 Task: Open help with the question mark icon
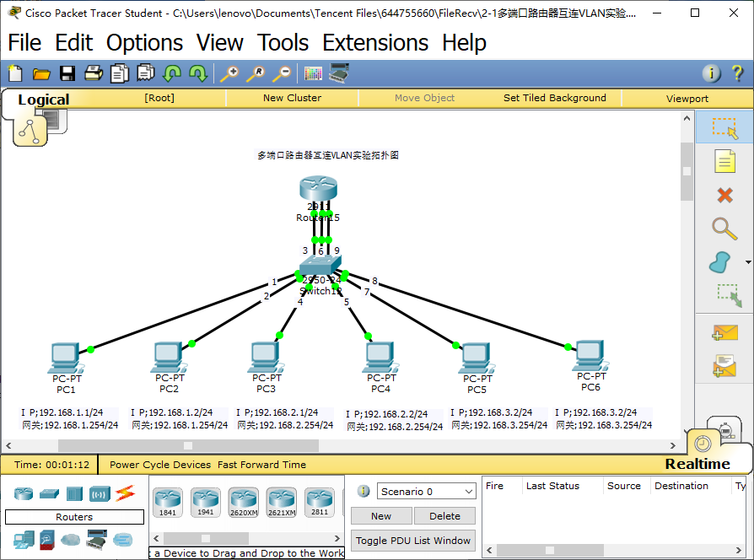(737, 73)
